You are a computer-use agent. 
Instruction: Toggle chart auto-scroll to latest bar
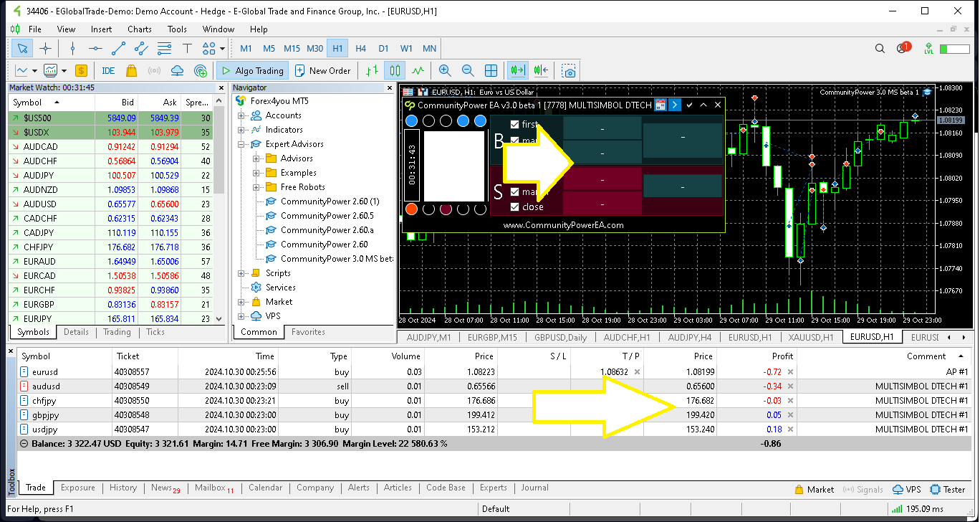click(517, 71)
